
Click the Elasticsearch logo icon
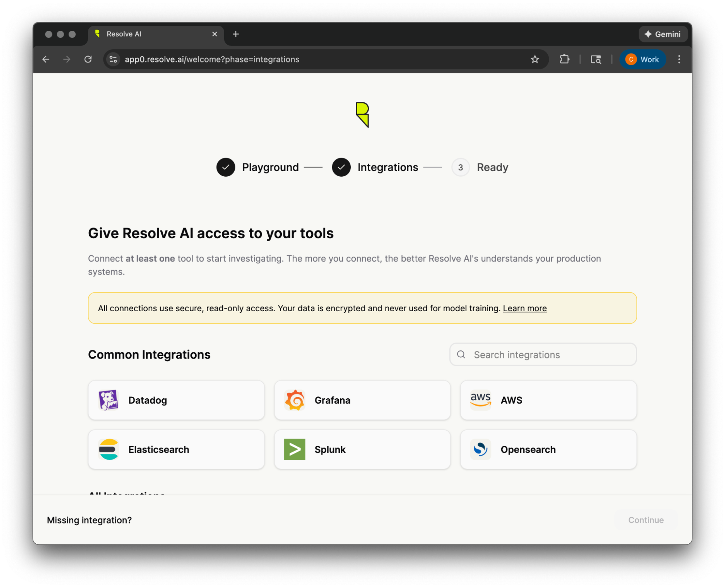point(108,449)
